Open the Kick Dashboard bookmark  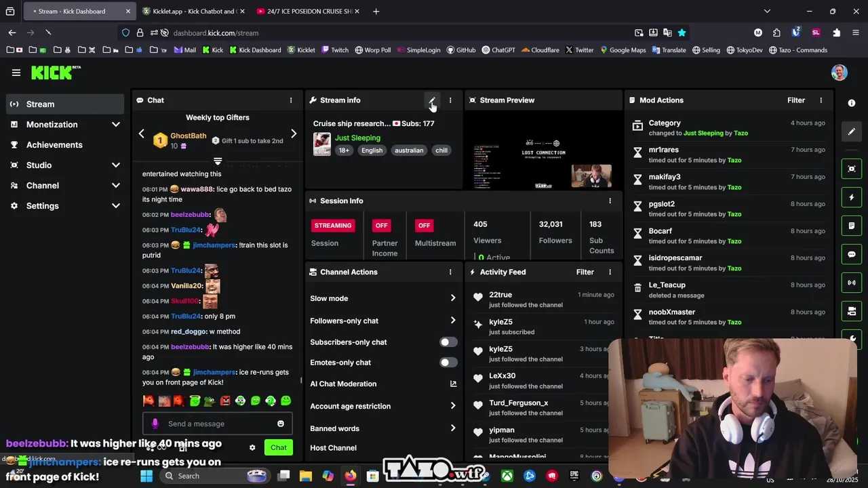(255, 50)
